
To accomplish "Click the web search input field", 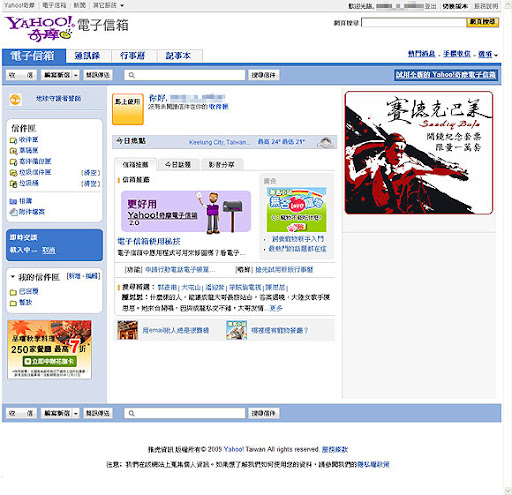I will tap(414, 22).
